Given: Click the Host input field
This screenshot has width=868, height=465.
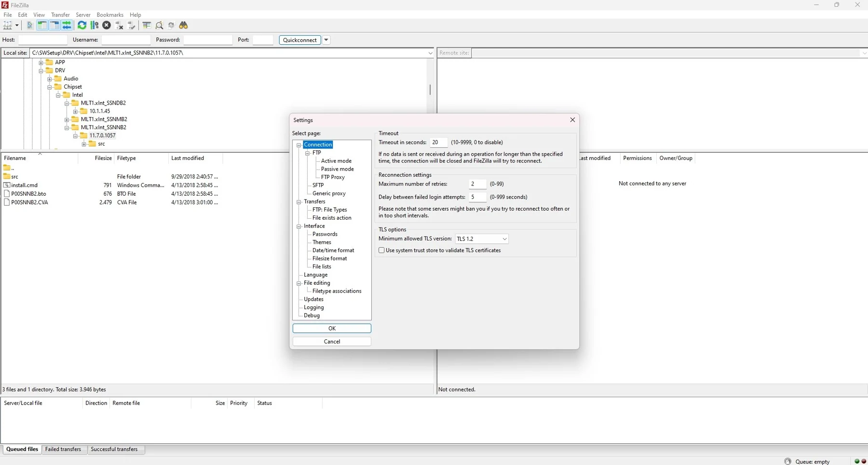Looking at the screenshot, I should coord(42,40).
